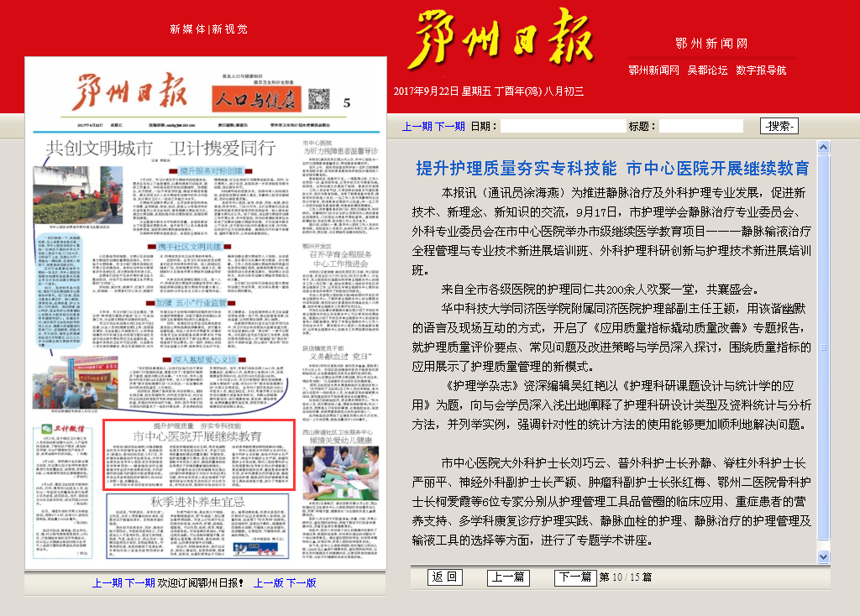Click the 携手社区文明共建 subheading on page
Screen dimensions: 860x616
click(x=189, y=247)
